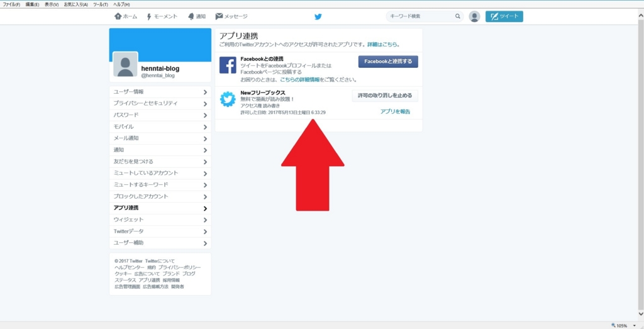Open notifications bell item

click(x=197, y=16)
